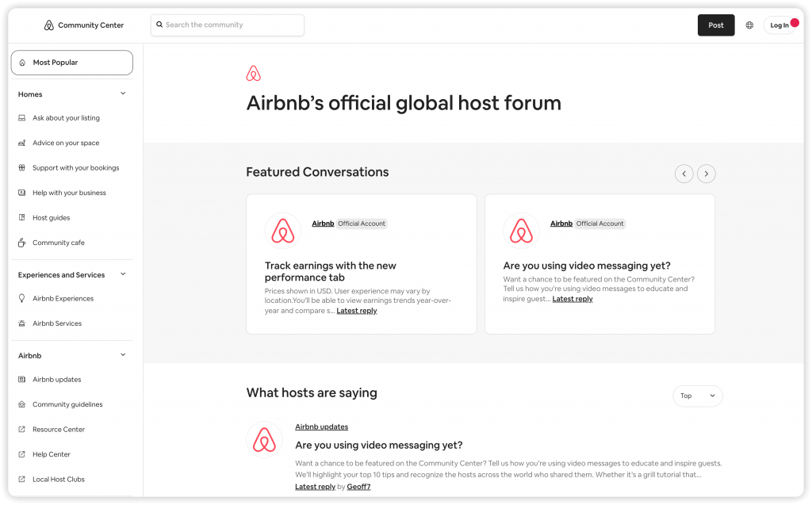Image resolution: width=812 pixels, height=505 pixels.
Task: Collapse the Experiences and Services section
Action: [x=123, y=274]
